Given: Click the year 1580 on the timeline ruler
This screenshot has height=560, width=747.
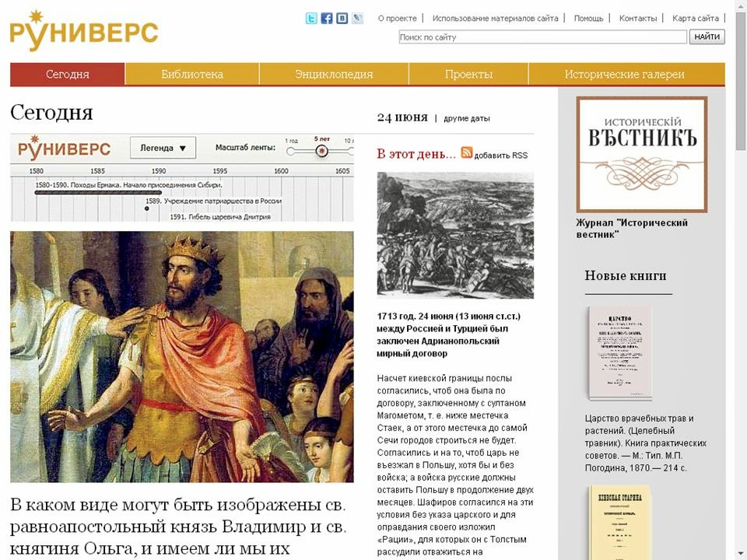Looking at the screenshot, I should click(37, 171).
